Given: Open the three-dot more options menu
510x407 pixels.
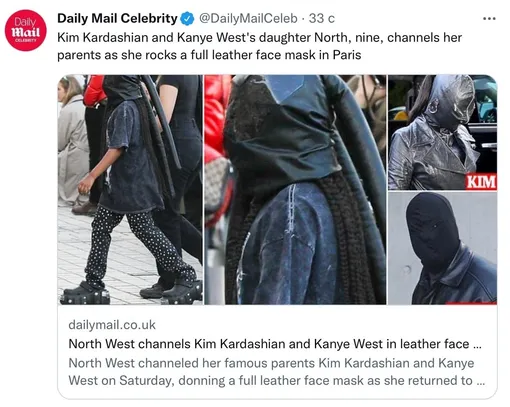Looking at the screenshot, I should pos(489,19).
